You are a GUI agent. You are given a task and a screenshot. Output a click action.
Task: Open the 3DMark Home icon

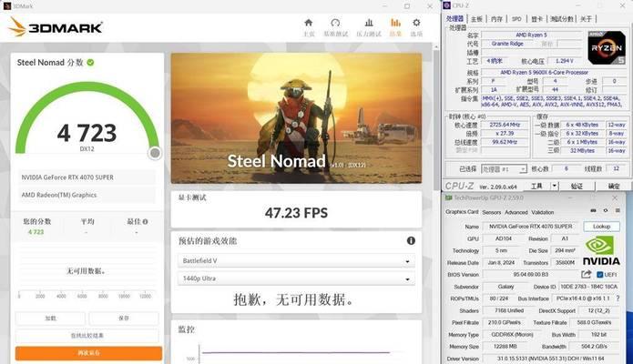tap(309, 23)
